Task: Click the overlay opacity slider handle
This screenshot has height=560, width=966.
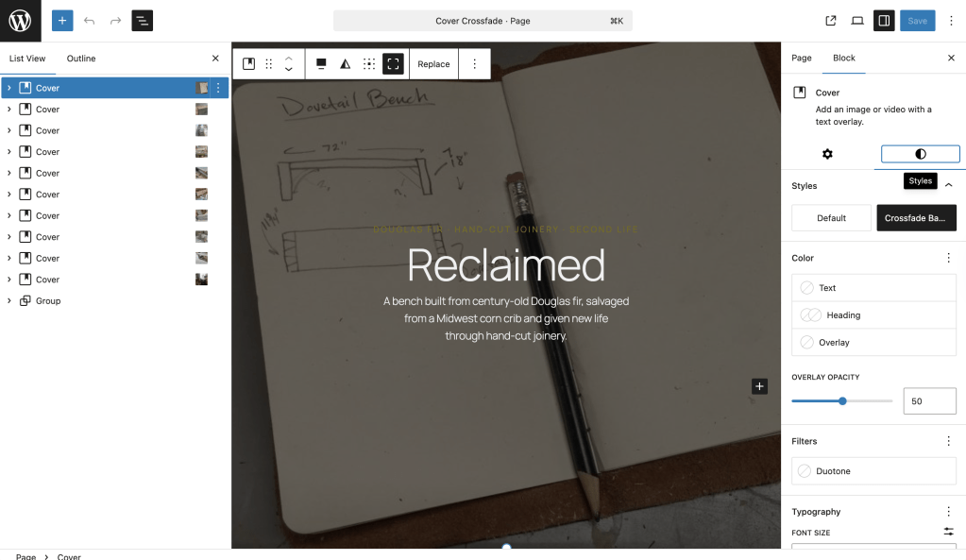Action: [x=842, y=401]
